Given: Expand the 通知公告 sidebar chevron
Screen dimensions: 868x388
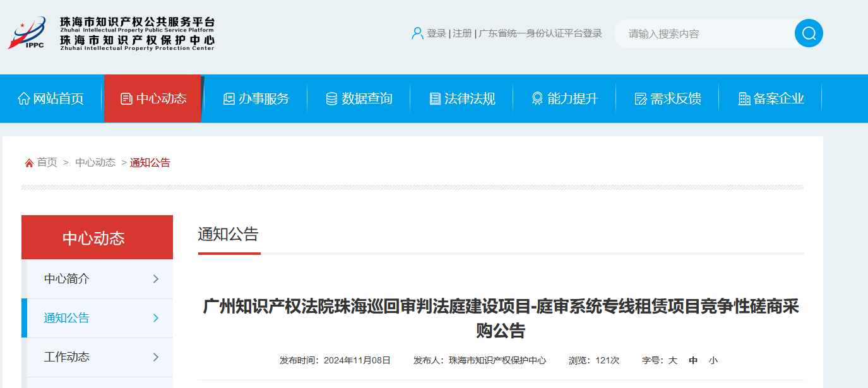Looking at the screenshot, I should point(155,318).
